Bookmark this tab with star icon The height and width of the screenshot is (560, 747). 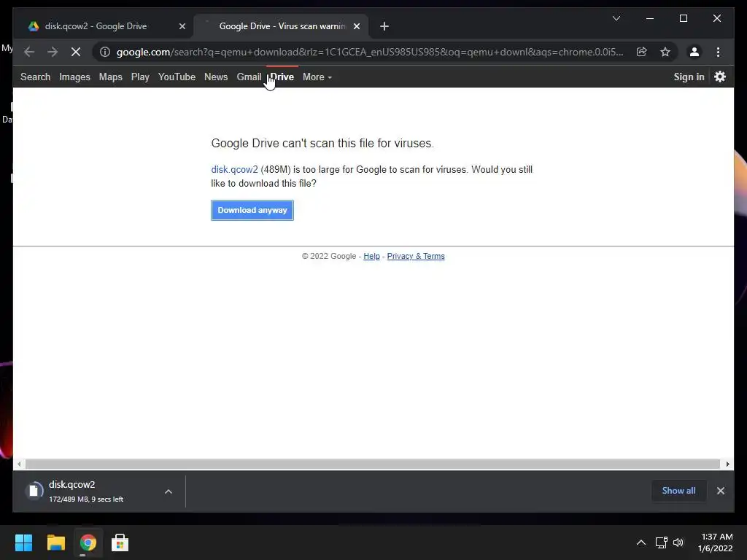pos(665,52)
